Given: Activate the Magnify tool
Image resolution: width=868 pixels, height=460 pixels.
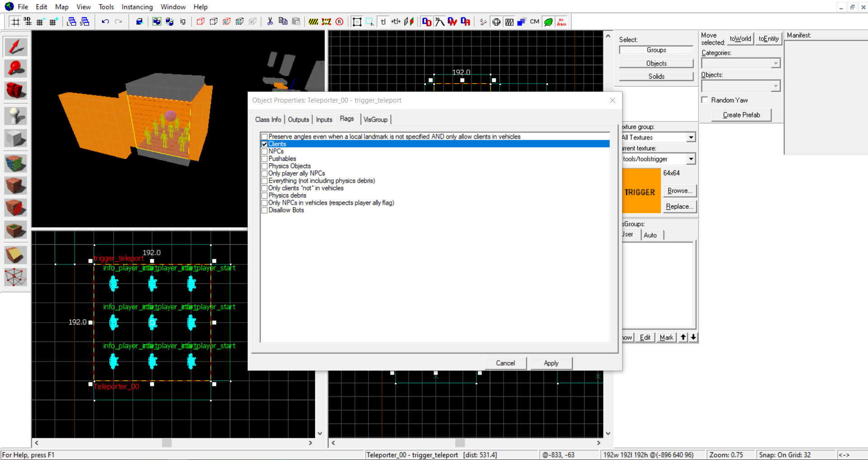Looking at the screenshot, I should (16, 69).
